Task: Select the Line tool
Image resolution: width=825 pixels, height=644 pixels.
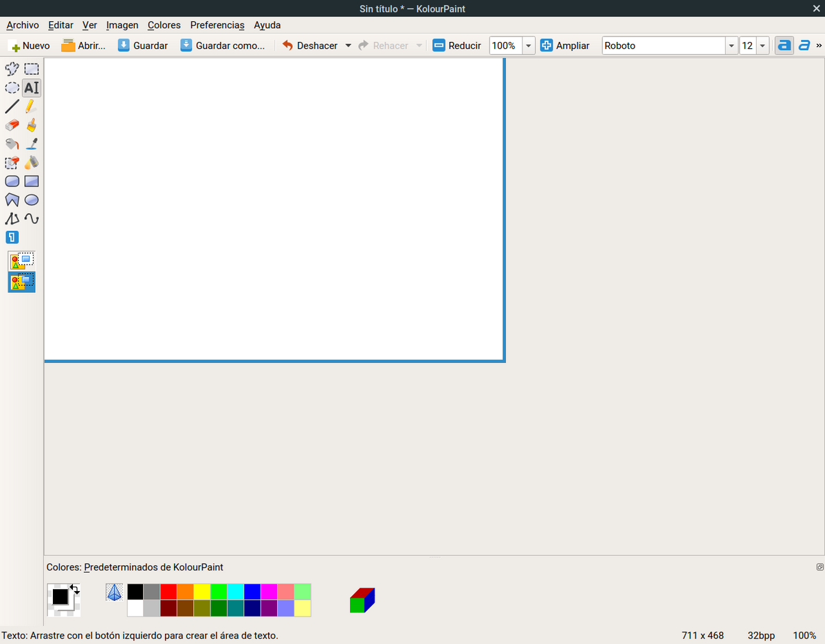Action: coord(12,107)
